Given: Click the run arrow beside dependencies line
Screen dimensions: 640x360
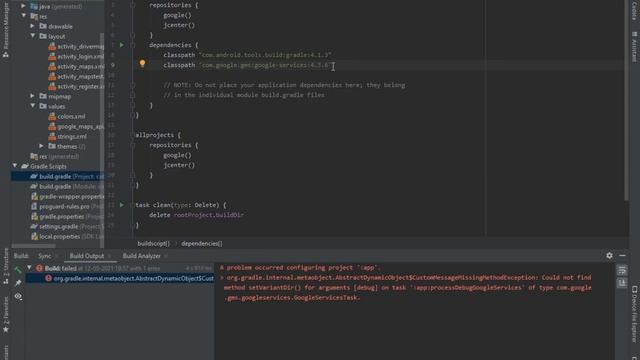Looking at the screenshot, I should (122, 45).
